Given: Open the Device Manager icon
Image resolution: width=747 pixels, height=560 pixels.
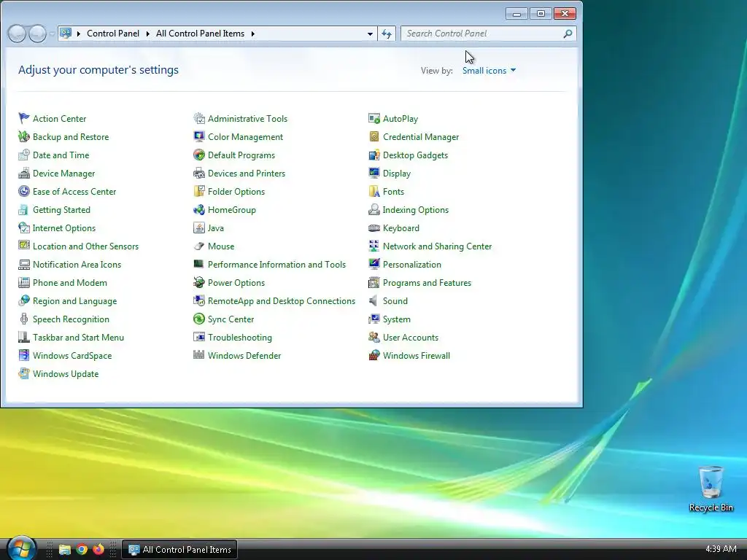Looking at the screenshot, I should (24, 173).
